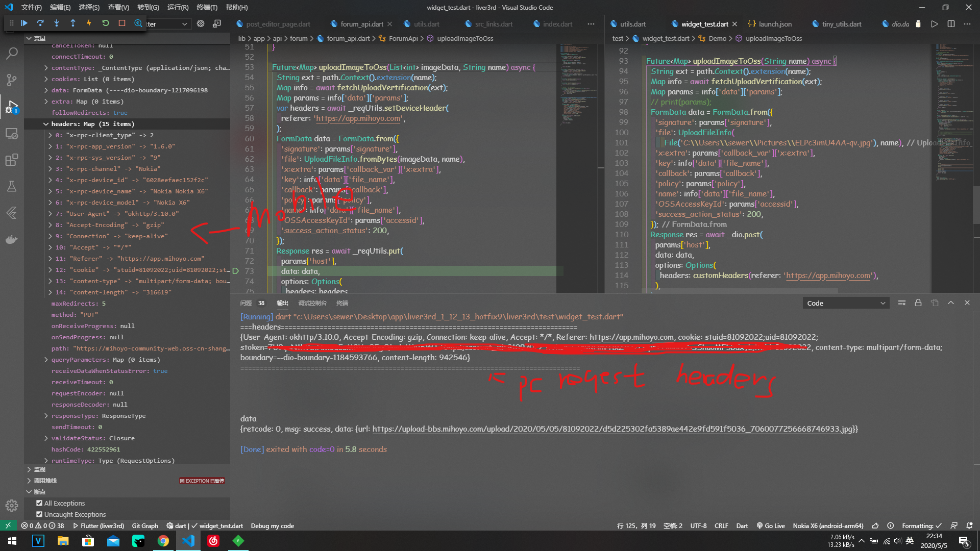Image resolution: width=980 pixels, height=551 pixels.
Task: Click the Git Graph status bar button
Action: click(x=145, y=525)
